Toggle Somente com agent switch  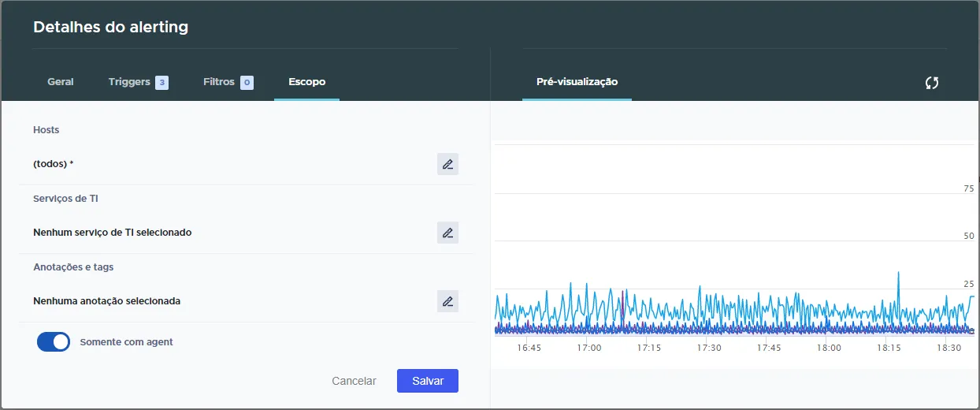(54, 342)
